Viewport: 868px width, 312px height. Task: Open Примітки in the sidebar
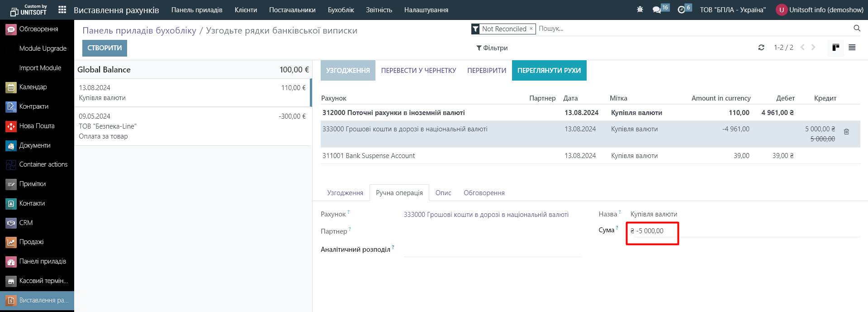(37, 184)
